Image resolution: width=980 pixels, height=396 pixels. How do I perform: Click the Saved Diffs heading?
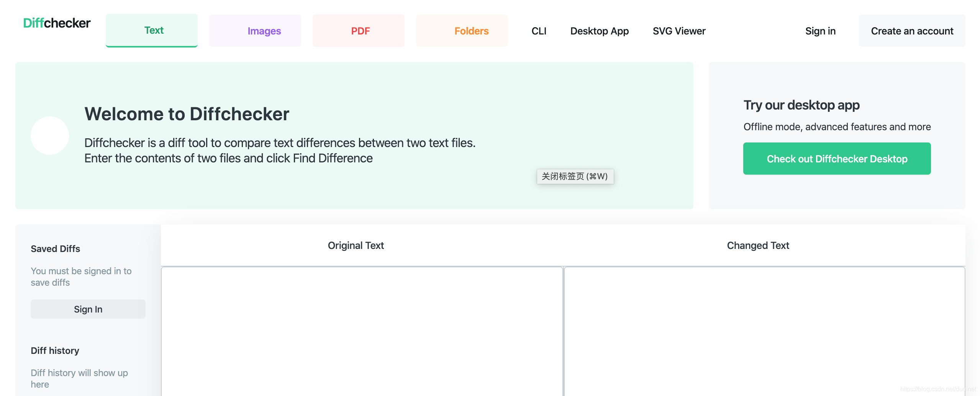56,249
